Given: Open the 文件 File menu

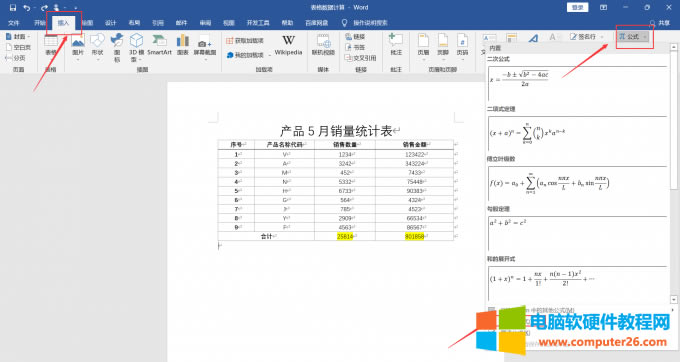Looking at the screenshot, I should pos(13,23).
